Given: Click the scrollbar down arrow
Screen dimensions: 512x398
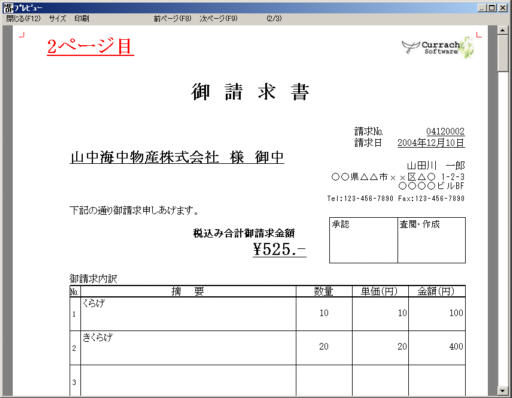Looking at the screenshot, I should pyautogui.click(x=502, y=390).
